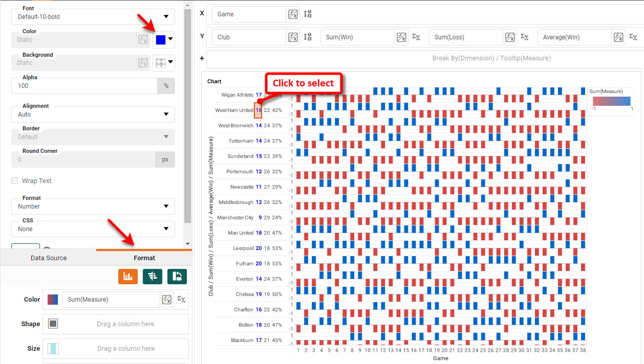Click the Fulham axis label
The width and height of the screenshot is (644, 364).
pos(245,264)
